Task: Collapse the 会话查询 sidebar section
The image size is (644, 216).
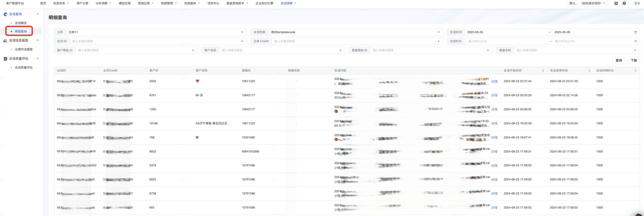Action: [x=38, y=14]
